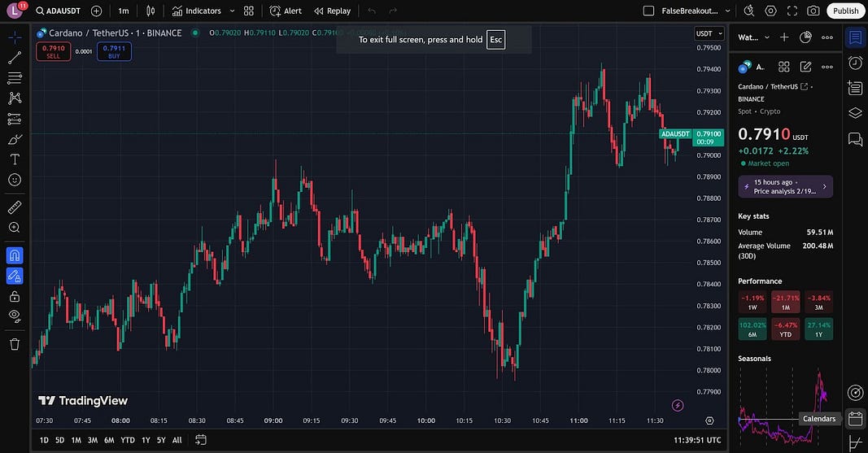
Task: Open symbol details grid view icon
Action: (x=784, y=67)
